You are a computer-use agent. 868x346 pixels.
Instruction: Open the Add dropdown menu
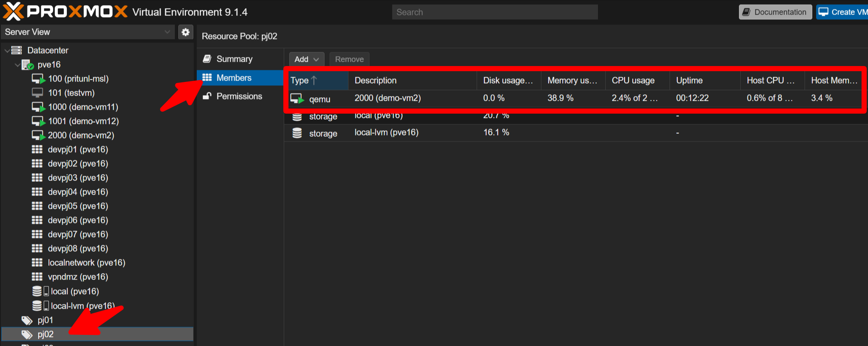306,59
